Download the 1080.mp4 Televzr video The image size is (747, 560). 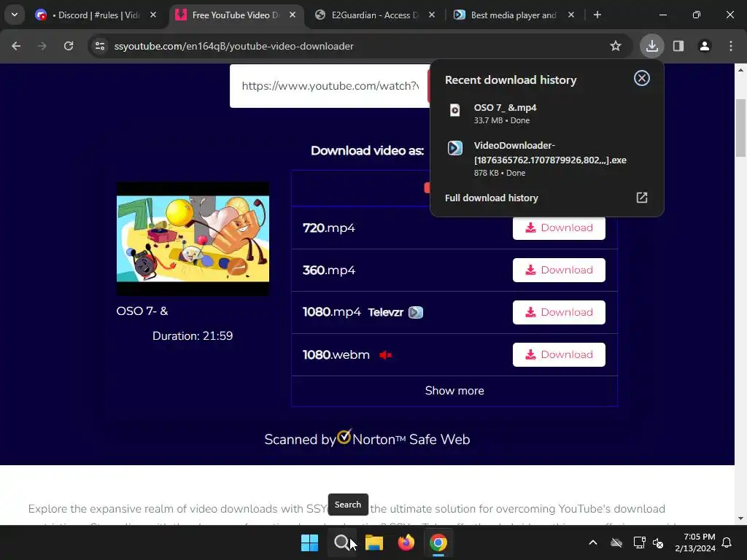tap(559, 312)
